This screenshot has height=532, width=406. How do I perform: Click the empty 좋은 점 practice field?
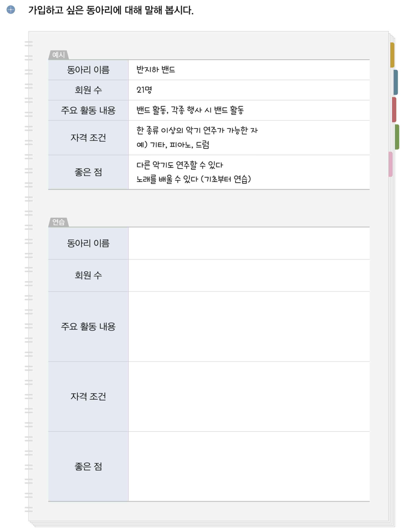[249, 466]
